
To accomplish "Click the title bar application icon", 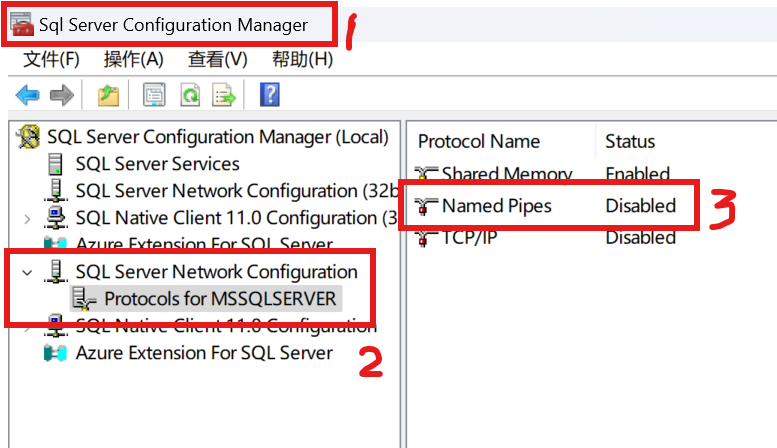I will pyautogui.click(x=22, y=24).
